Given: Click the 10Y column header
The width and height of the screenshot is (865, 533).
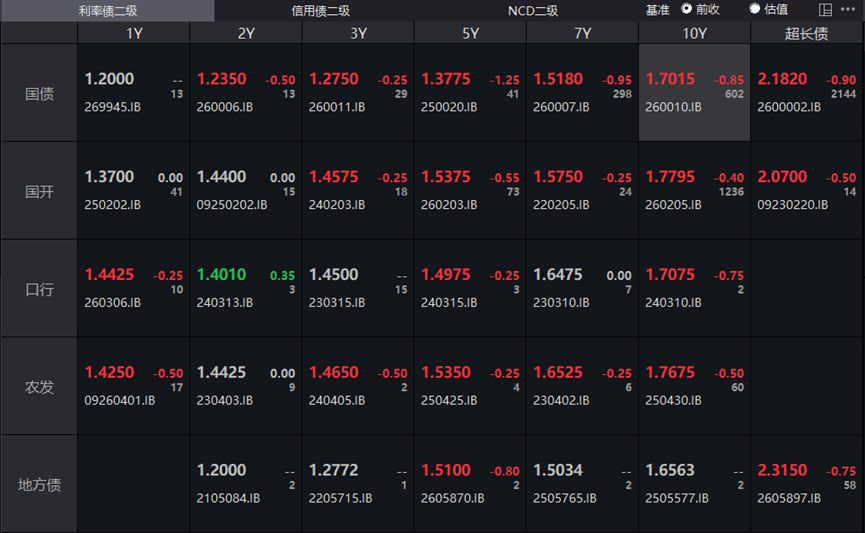Looking at the screenshot, I should (694, 33).
